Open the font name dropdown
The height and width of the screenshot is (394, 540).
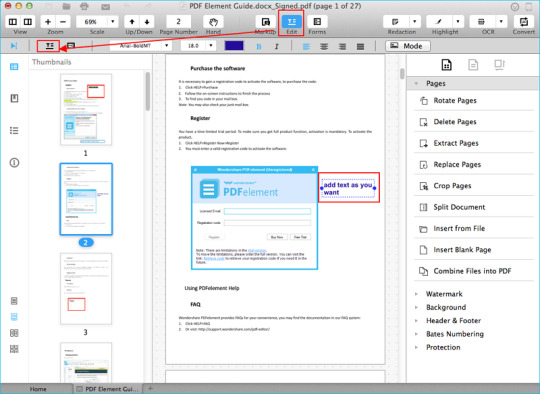coord(141,46)
